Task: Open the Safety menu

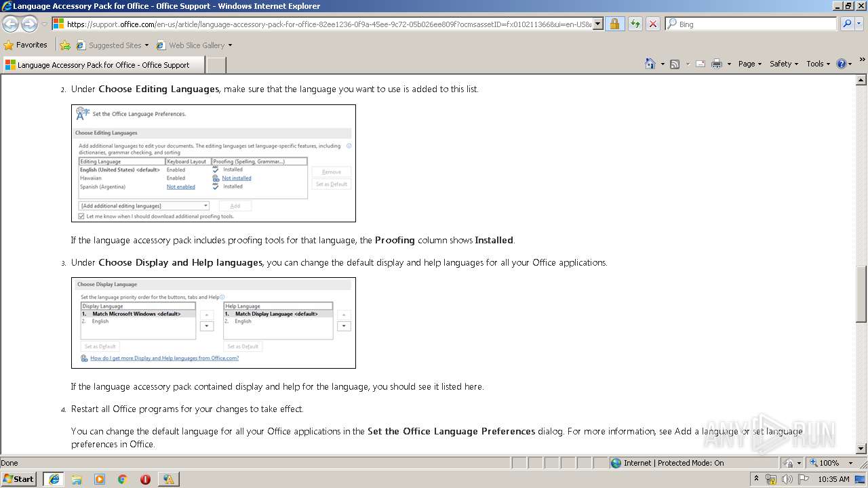Action: click(x=784, y=64)
